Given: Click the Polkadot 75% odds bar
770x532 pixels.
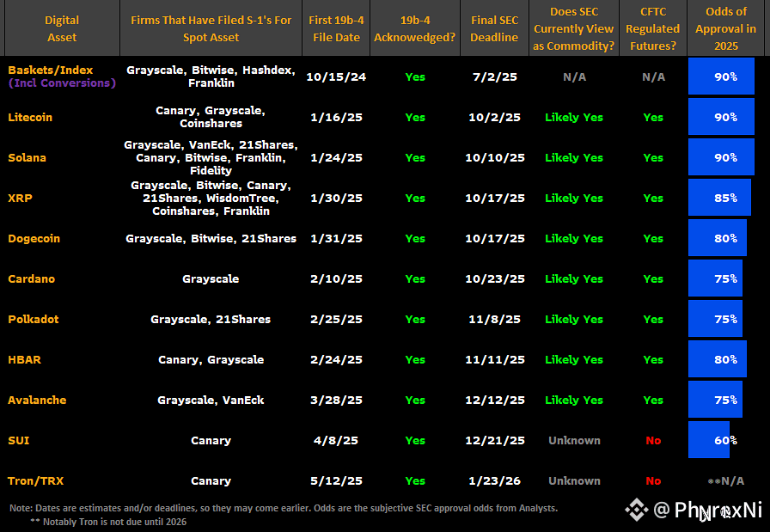Looking at the screenshot, I should click(715, 320).
